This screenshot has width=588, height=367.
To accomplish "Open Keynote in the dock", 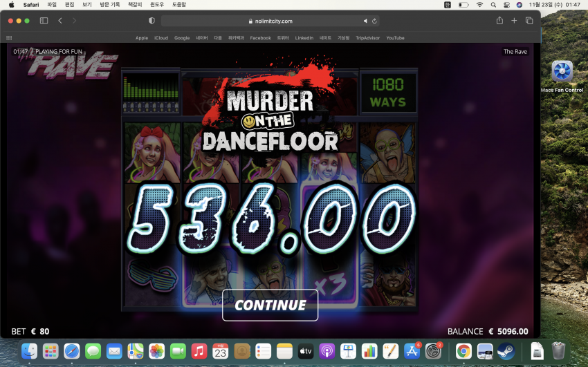I will click(x=348, y=351).
